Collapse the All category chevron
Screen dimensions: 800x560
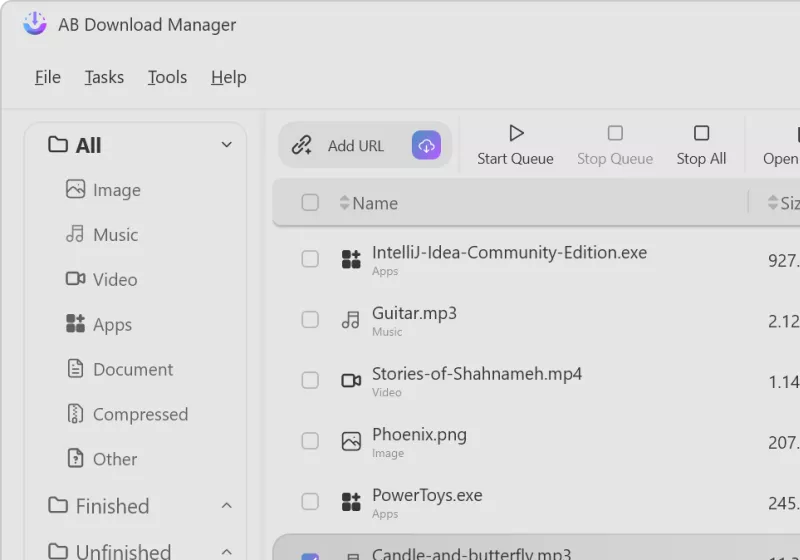(x=227, y=145)
